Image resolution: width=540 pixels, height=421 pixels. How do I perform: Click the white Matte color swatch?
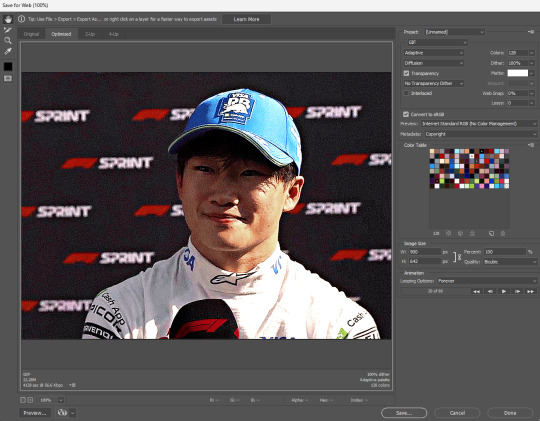518,73
